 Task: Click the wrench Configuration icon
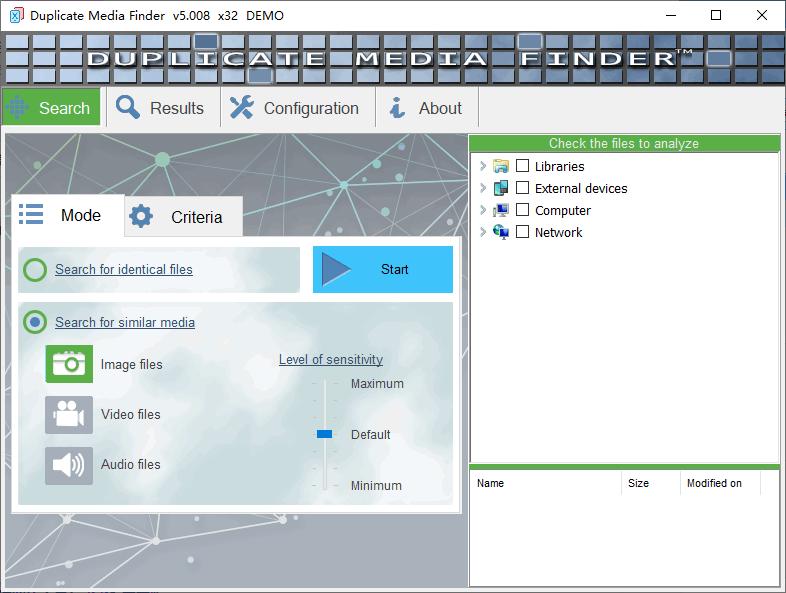pyautogui.click(x=242, y=107)
